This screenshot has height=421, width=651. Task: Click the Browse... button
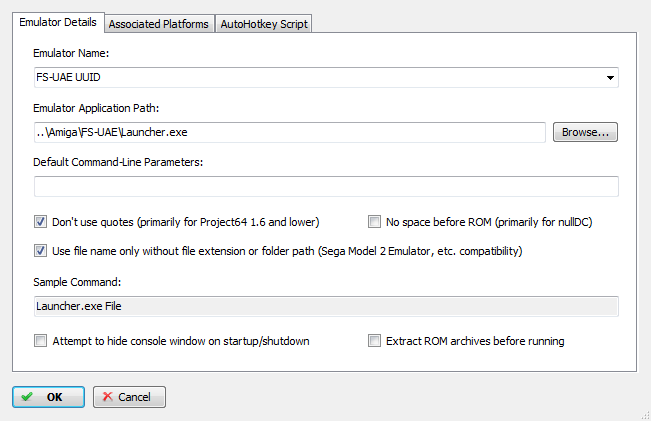(585, 132)
